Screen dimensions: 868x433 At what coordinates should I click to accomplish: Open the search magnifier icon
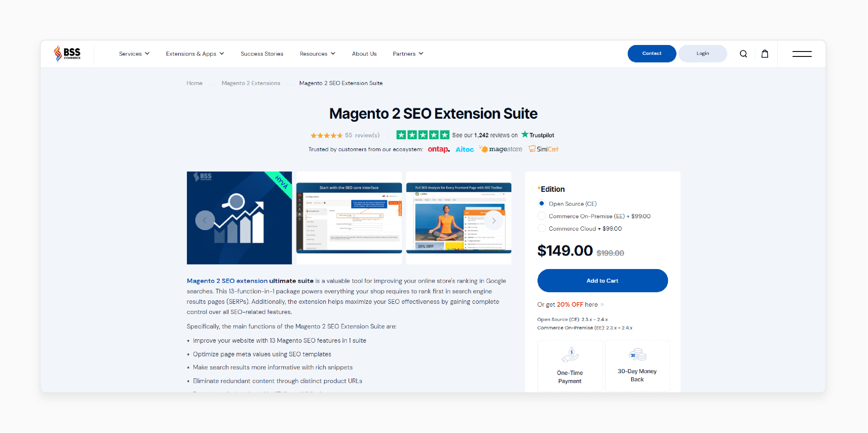click(743, 54)
